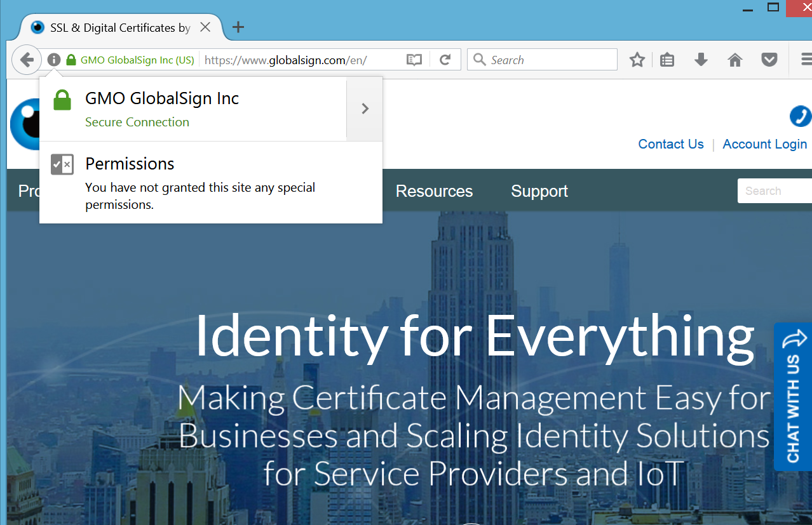Toggle Reader View icon in address bar

414,60
